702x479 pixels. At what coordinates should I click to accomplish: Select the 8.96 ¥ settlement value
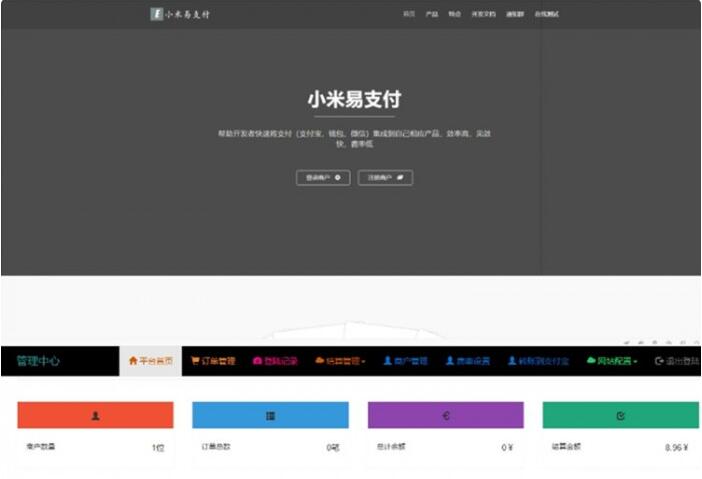pyautogui.click(x=676, y=448)
